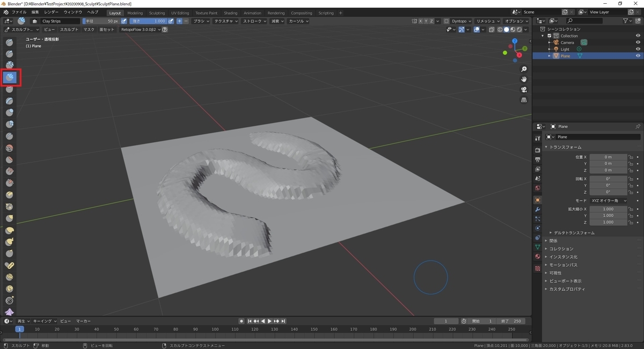Toggle X-ray mode in viewport header
The height and width of the screenshot is (349, 644).
pyautogui.click(x=492, y=30)
